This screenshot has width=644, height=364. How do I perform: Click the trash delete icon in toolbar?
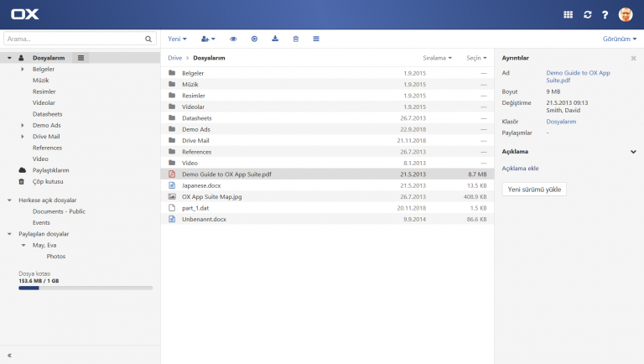tap(295, 39)
